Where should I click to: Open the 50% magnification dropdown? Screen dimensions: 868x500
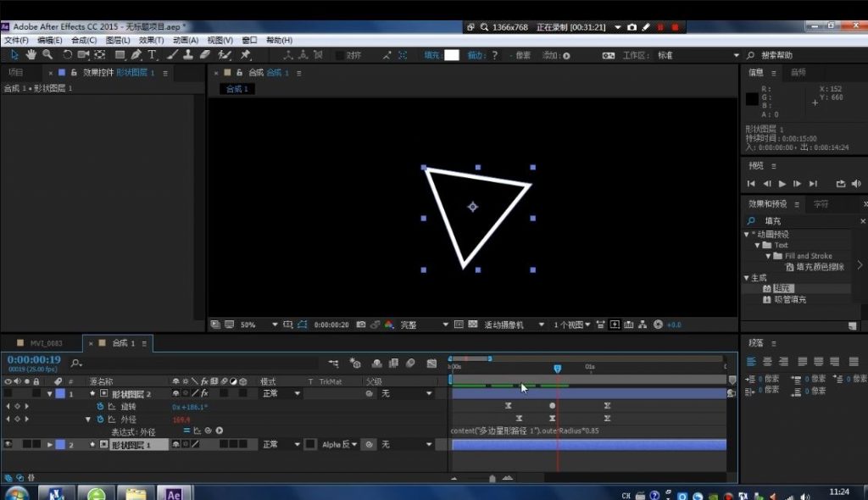point(259,325)
